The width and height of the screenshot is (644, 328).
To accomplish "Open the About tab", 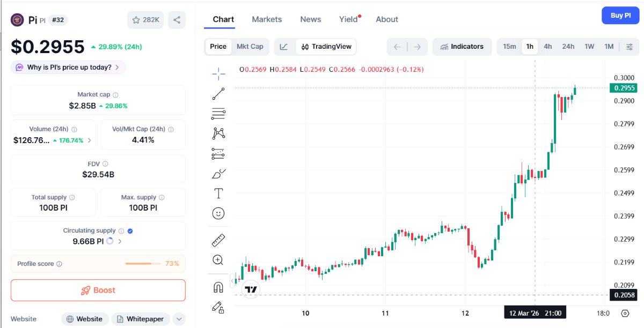I will [387, 19].
